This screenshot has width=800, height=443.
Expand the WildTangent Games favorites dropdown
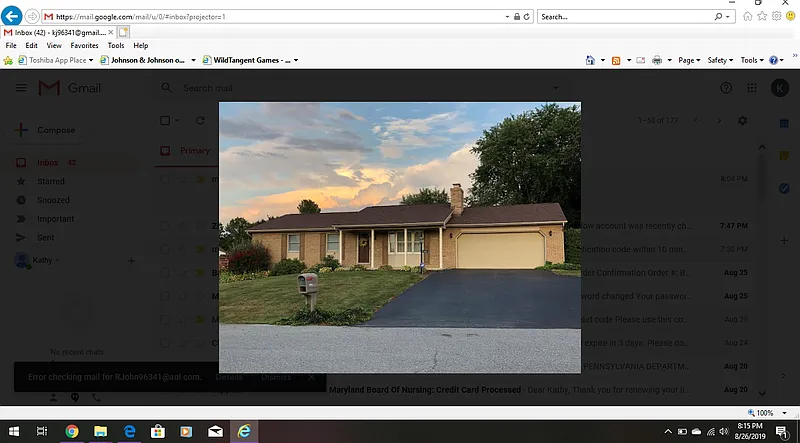pos(295,60)
